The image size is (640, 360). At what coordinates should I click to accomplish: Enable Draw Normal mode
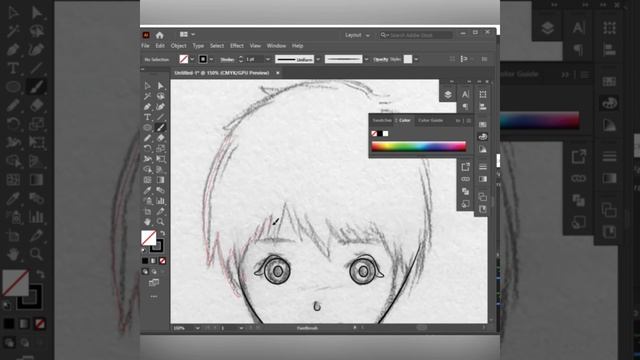click(x=145, y=271)
